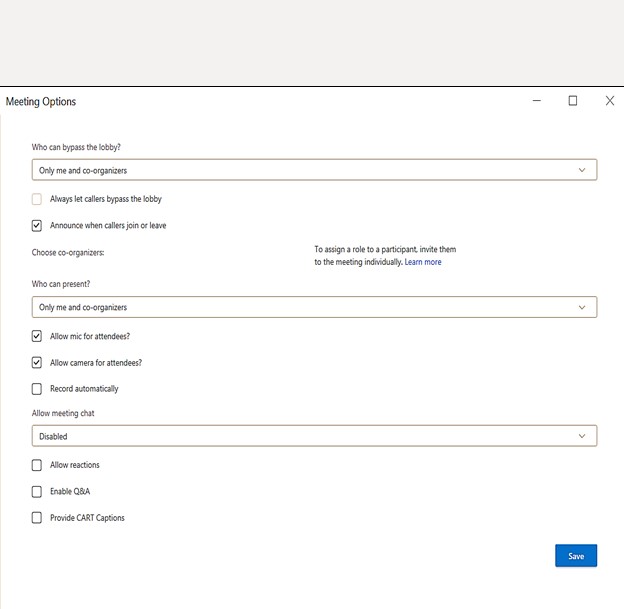624x609 pixels.
Task: Check 'Always let callers bypass the lobby'
Action: click(x=37, y=199)
